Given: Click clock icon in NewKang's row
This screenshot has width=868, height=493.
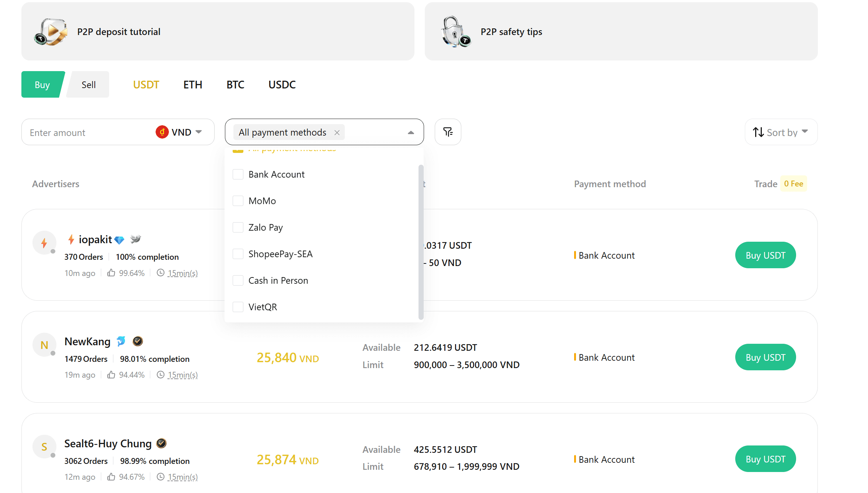Looking at the screenshot, I should [160, 375].
